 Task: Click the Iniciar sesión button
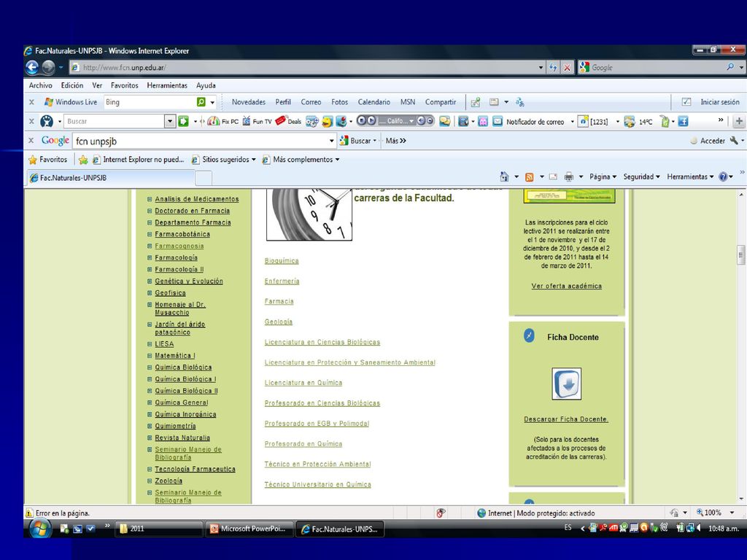click(720, 102)
